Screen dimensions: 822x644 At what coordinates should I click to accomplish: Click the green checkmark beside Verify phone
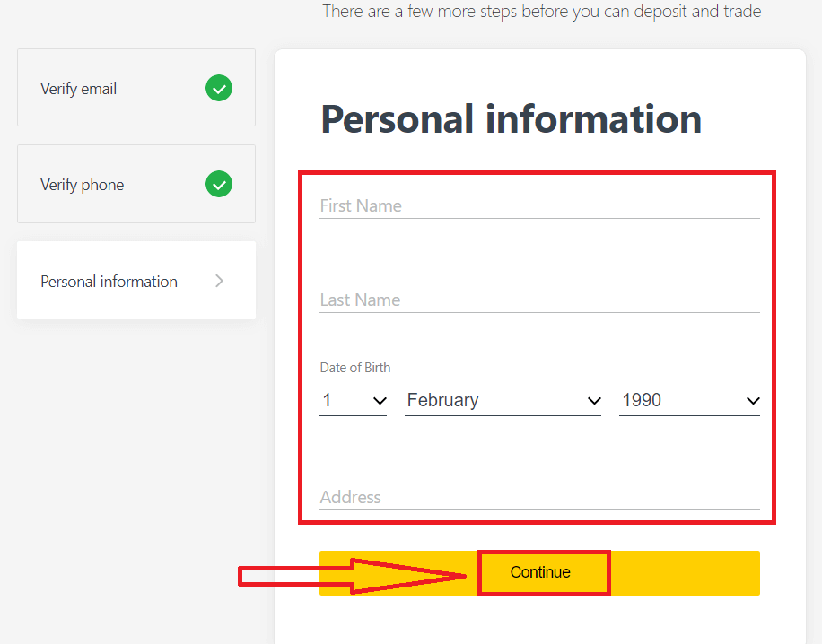[219, 185]
